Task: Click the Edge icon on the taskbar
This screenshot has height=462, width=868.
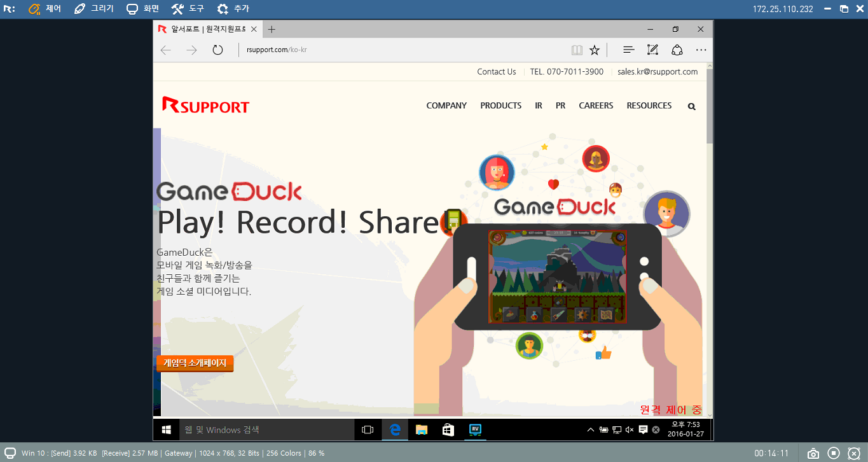Action: tap(395, 430)
